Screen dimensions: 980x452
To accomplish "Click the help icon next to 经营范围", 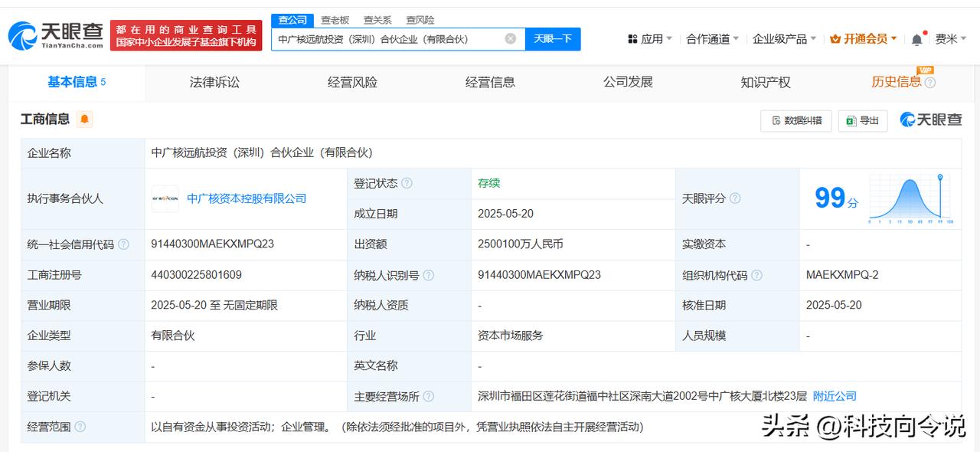I will (x=80, y=427).
